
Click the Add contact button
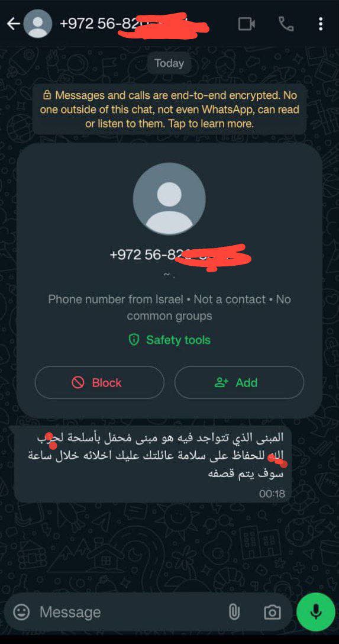(239, 382)
